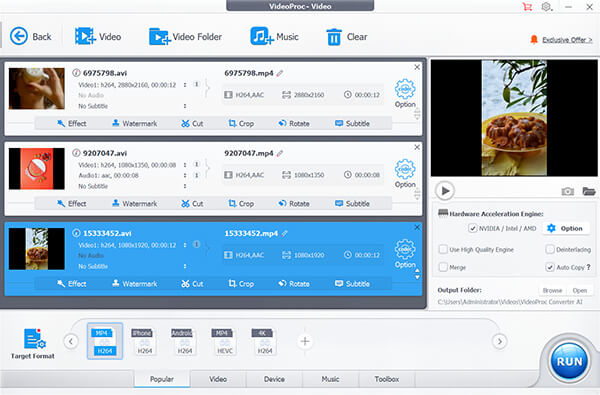Select the Android H264 preset

tap(184, 341)
